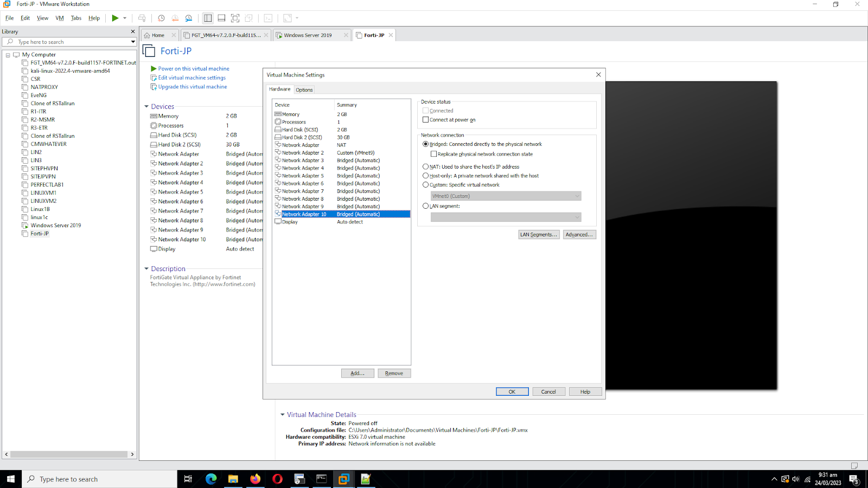Toggle Replicate physical network connection state checkbox
Viewport: 868px width, 488px height.
click(x=434, y=154)
